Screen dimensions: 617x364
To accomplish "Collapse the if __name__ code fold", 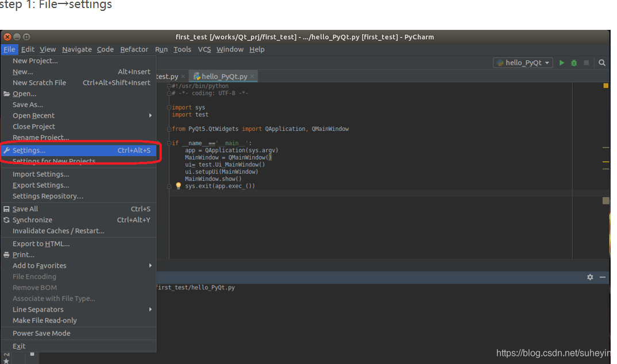I will (169, 143).
